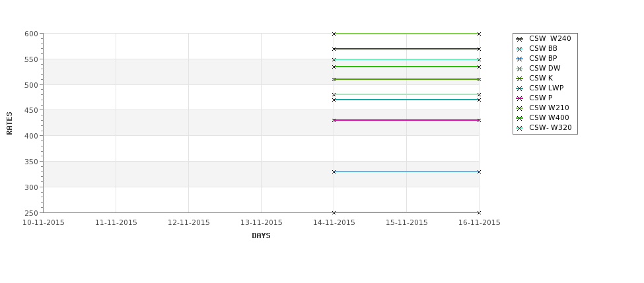Click the CSW W210 legend marker icon
644x283 pixels.
tap(520, 108)
